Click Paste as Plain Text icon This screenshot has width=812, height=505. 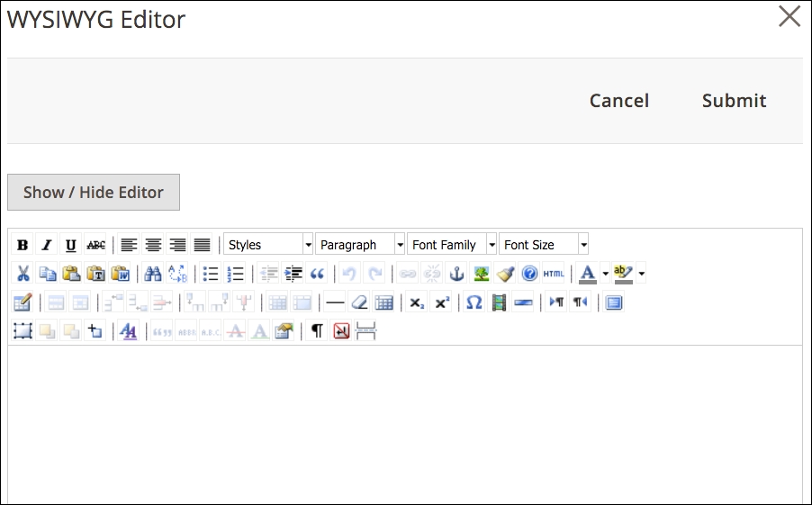coord(95,274)
